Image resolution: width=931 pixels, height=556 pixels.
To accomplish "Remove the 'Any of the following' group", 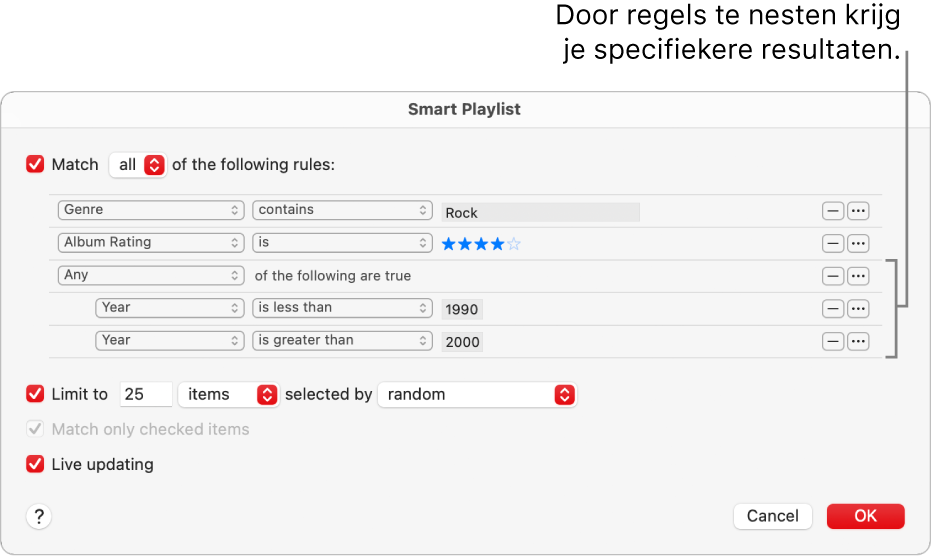I will 833,276.
